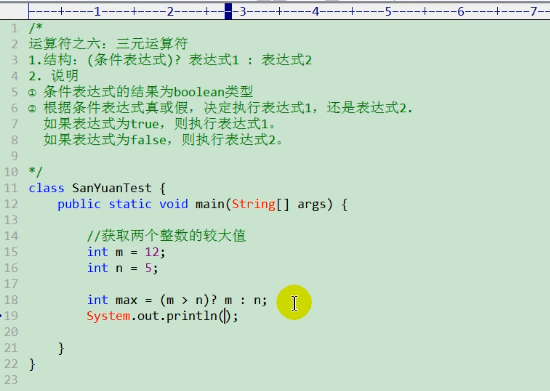The height and width of the screenshot is (391, 550).
Task: Click the word 'false' in line 8
Action: pyautogui.click(x=148, y=140)
